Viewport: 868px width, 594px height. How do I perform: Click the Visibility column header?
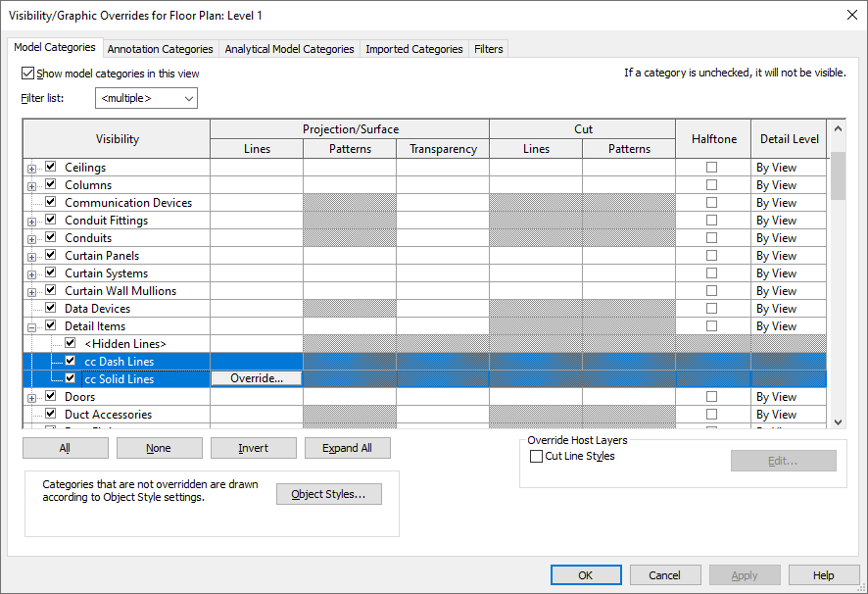click(117, 139)
